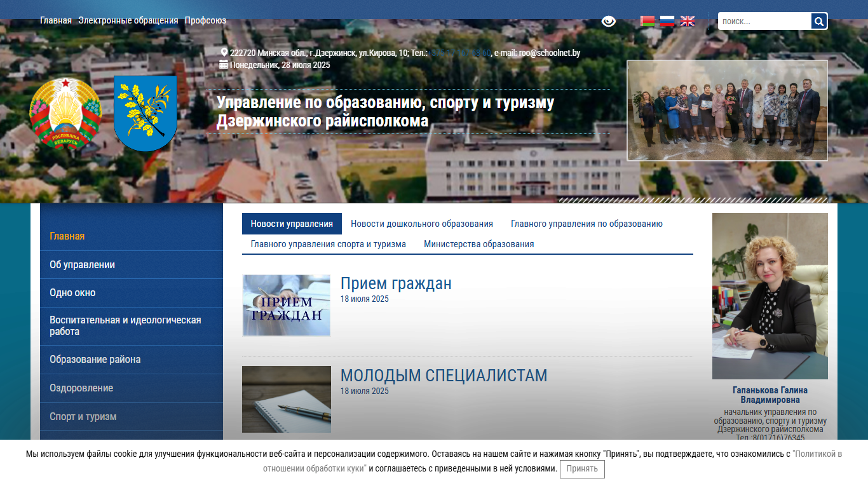
Task: Open Спорт и туризм in sidebar
Action: pos(132,417)
